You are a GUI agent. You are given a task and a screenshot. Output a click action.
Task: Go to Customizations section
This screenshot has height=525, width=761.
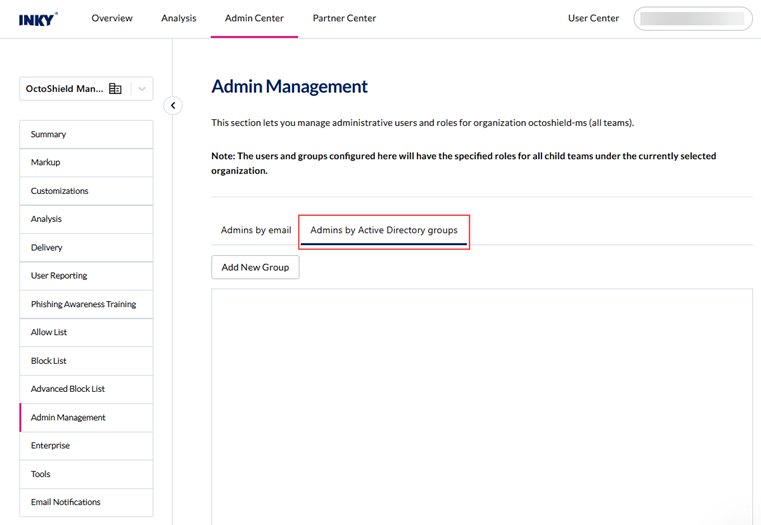(x=86, y=191)
